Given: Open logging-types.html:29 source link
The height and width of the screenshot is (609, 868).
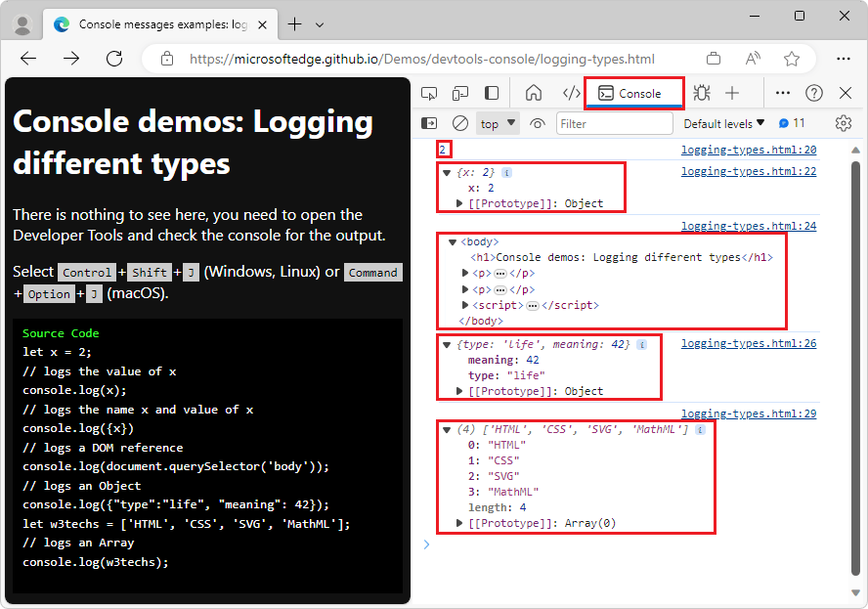Looking at the screenshot, I should pos(749,413).
